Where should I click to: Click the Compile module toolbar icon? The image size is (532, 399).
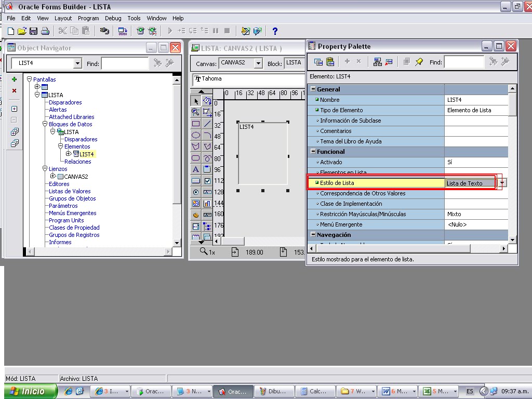click(x=123, y=31)
